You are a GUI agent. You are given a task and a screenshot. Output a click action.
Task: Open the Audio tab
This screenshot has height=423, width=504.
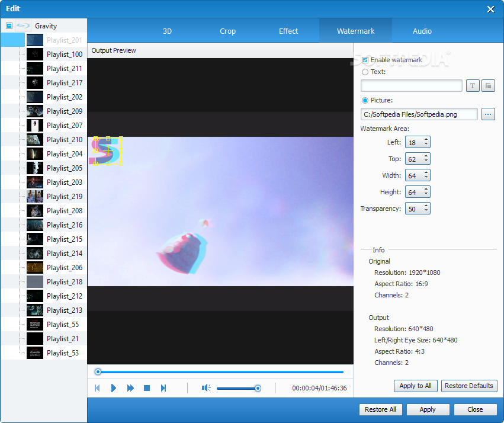(422, 31)
